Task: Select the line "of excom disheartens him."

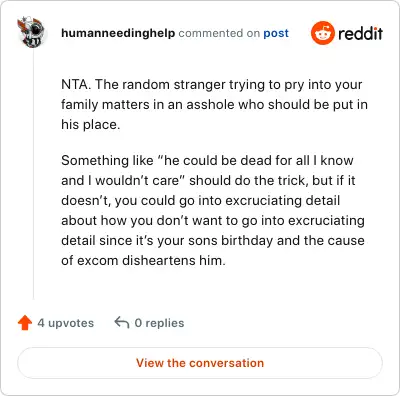Action: [x=143, y=260]
